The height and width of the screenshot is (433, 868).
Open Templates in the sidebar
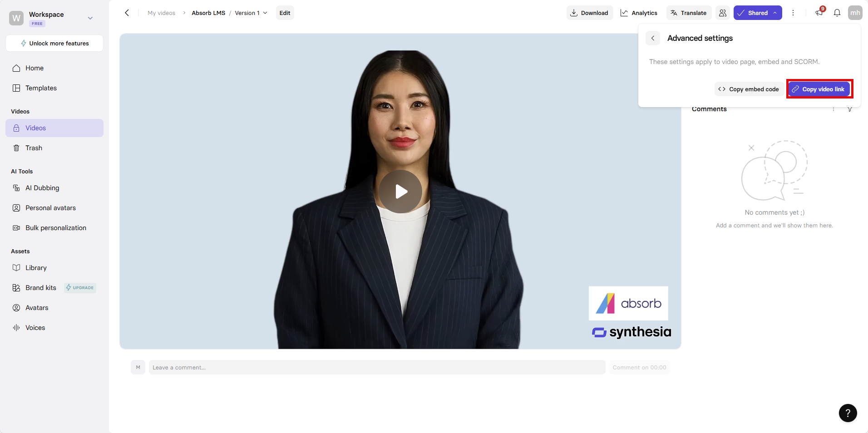(41, 88)
